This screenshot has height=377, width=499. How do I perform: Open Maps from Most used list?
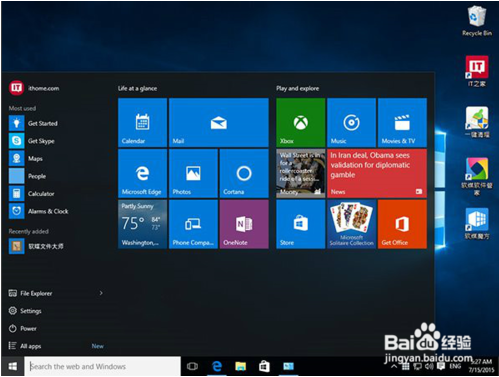point(57,158)
